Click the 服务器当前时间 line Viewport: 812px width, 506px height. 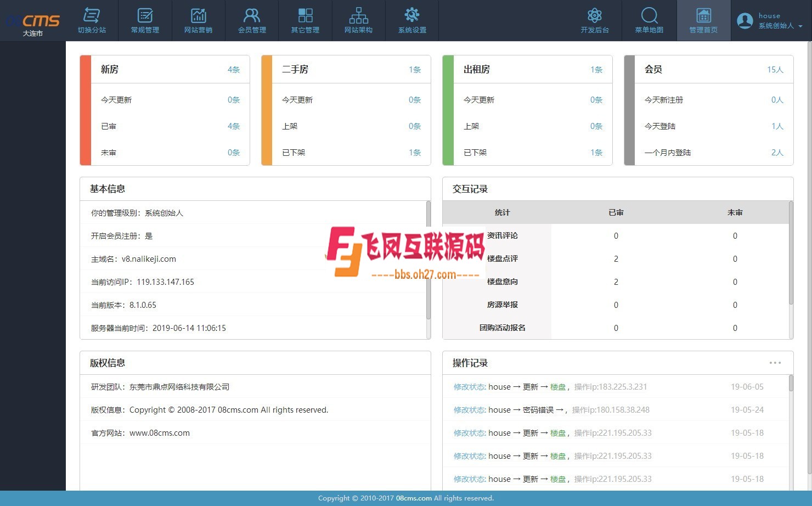(x=159, y=328)
